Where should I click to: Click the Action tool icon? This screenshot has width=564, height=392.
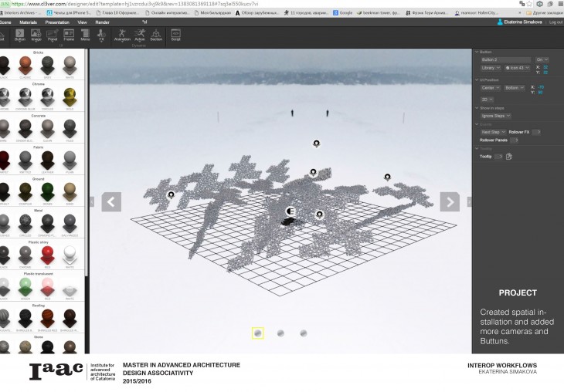(140, 35)
